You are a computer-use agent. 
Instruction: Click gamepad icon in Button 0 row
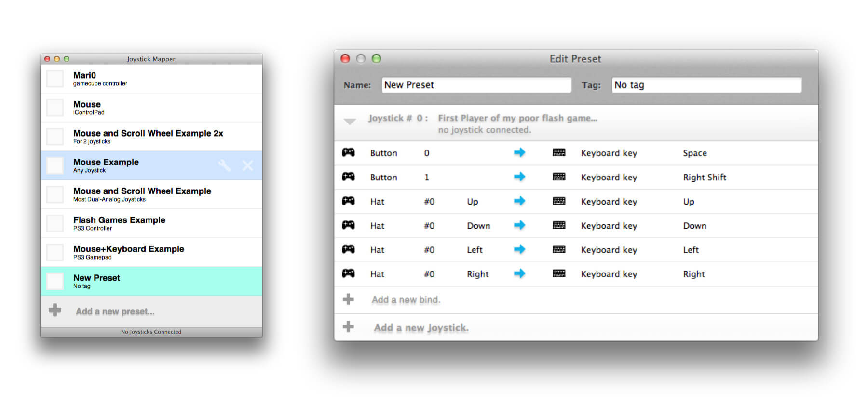click(x=348, y=153)
